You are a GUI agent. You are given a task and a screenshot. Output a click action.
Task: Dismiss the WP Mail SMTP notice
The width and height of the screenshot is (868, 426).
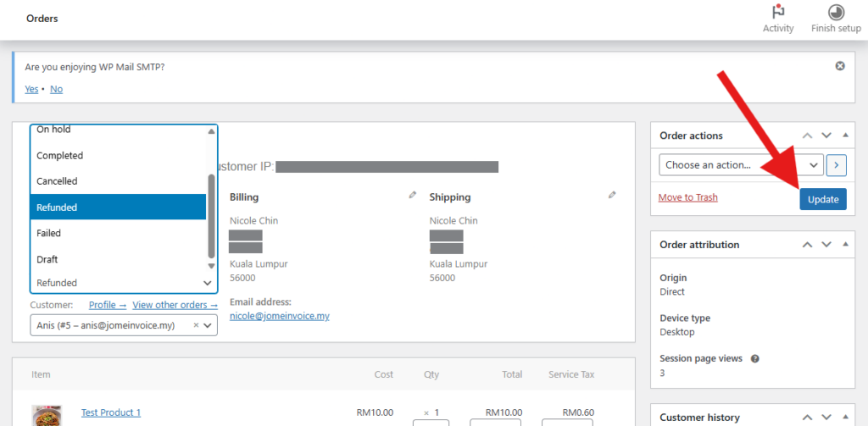point(840,66)
